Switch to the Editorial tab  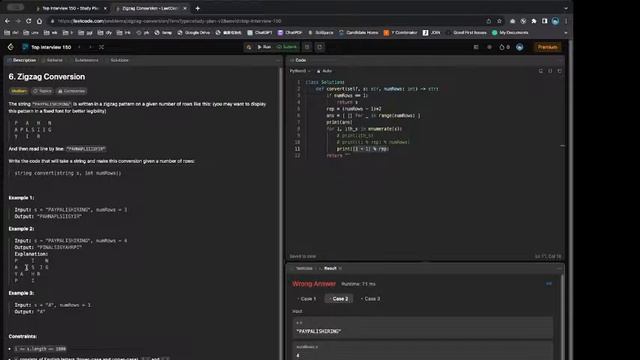[x=53, y=60]
